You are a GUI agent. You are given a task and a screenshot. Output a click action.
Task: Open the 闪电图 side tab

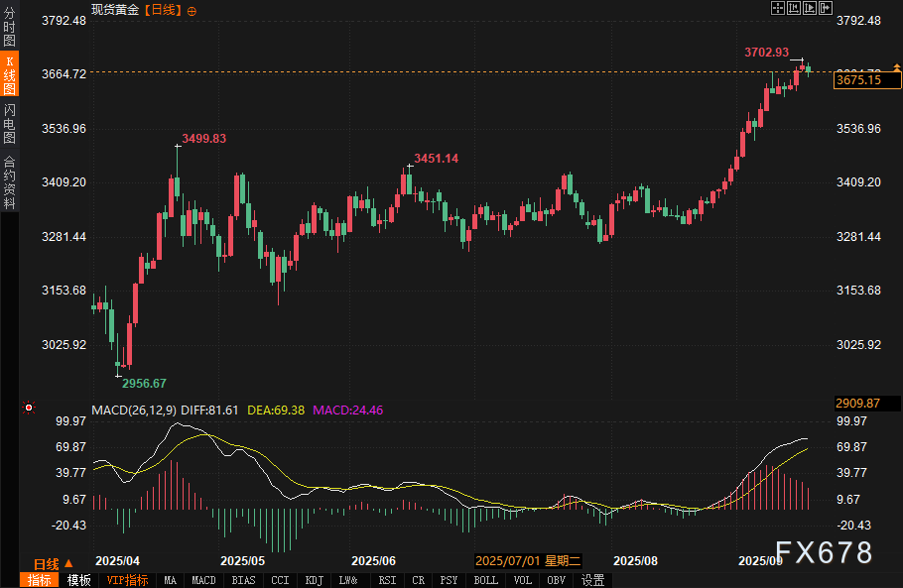9,123
